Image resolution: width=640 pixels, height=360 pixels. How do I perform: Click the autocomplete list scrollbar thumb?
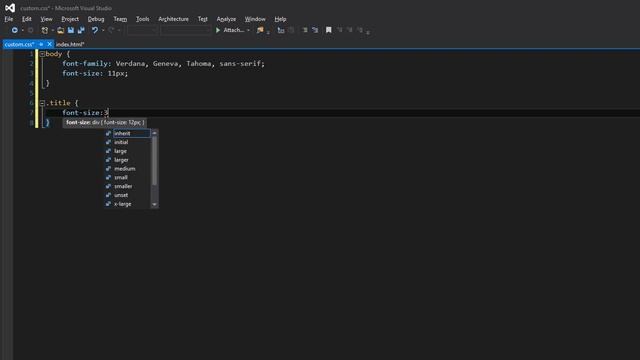[154, 160]
